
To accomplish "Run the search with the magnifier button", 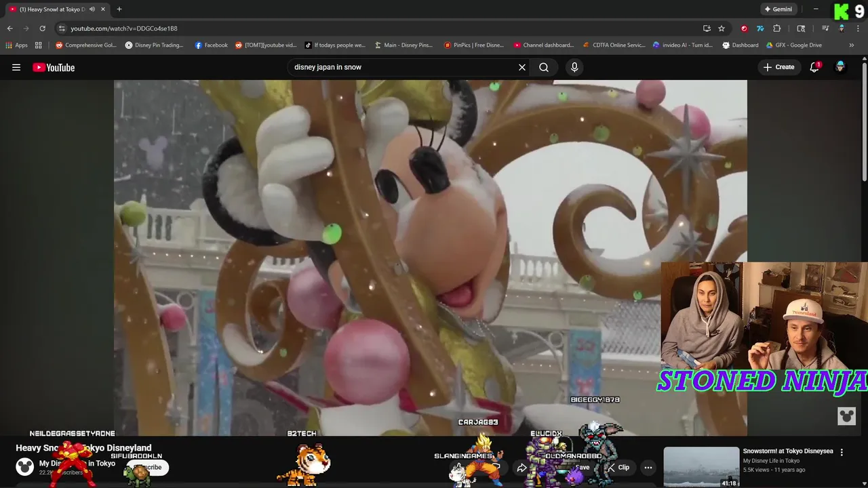I will click(544, 67).
